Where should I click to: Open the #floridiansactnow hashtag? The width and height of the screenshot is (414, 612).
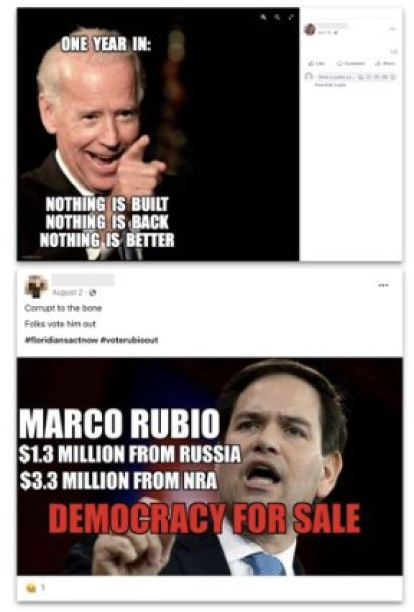click(61, 340)
